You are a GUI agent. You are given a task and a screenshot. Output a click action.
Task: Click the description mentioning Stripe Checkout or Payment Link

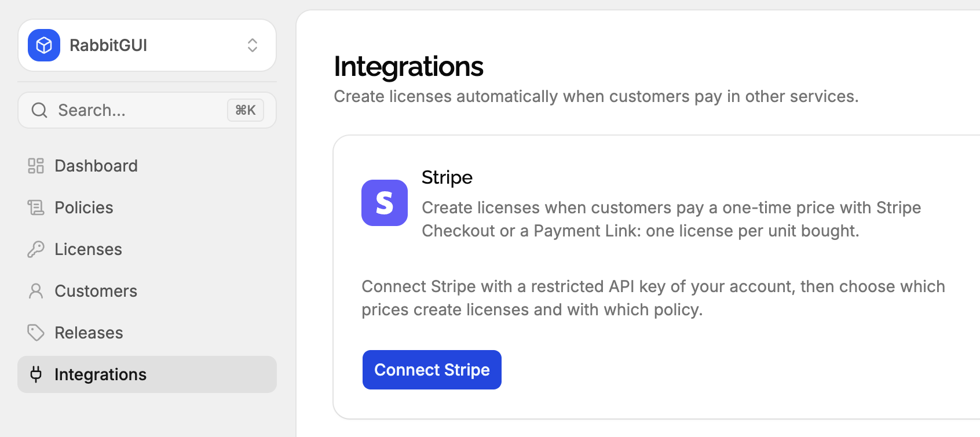point(671,219)
